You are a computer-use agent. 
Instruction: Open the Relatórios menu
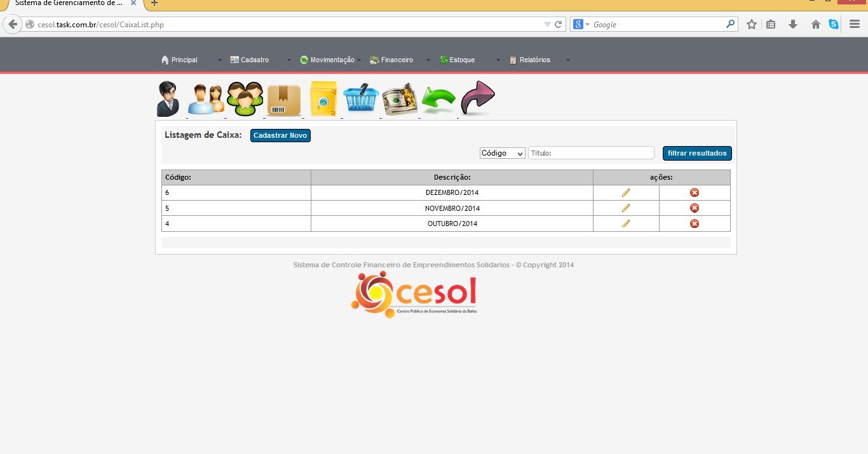coord(534,60)
